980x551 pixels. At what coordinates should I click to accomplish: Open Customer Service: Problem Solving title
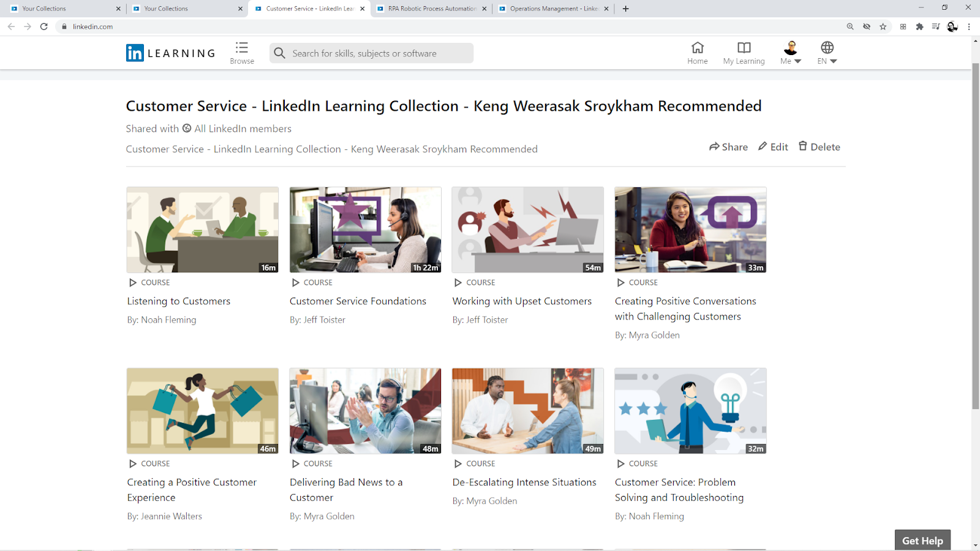click(679, 490)
